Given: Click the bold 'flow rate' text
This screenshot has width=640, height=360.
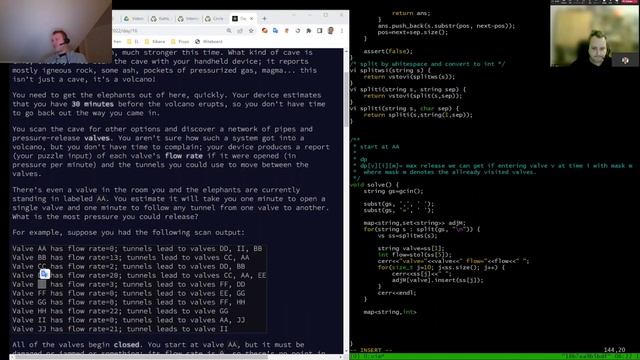Looking at the screenshot, I should (x=184, y=156).
